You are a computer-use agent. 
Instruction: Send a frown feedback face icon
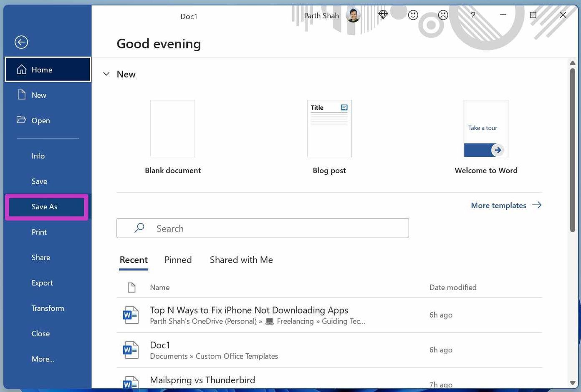pos(443,15)
